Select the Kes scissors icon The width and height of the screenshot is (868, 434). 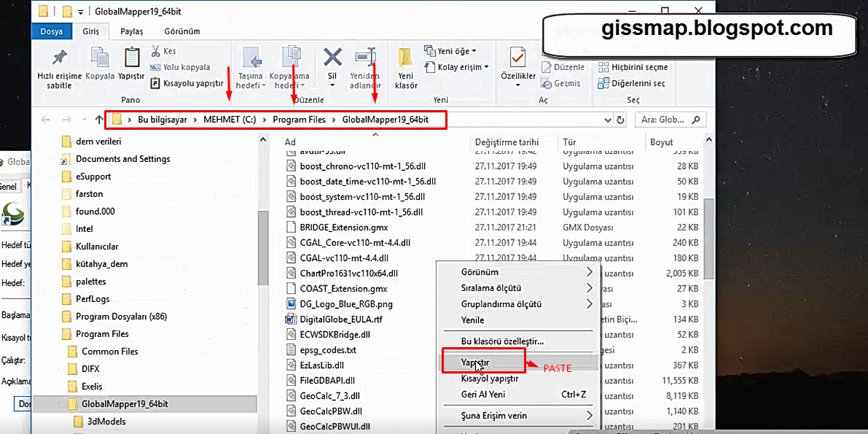coord(156,51)
